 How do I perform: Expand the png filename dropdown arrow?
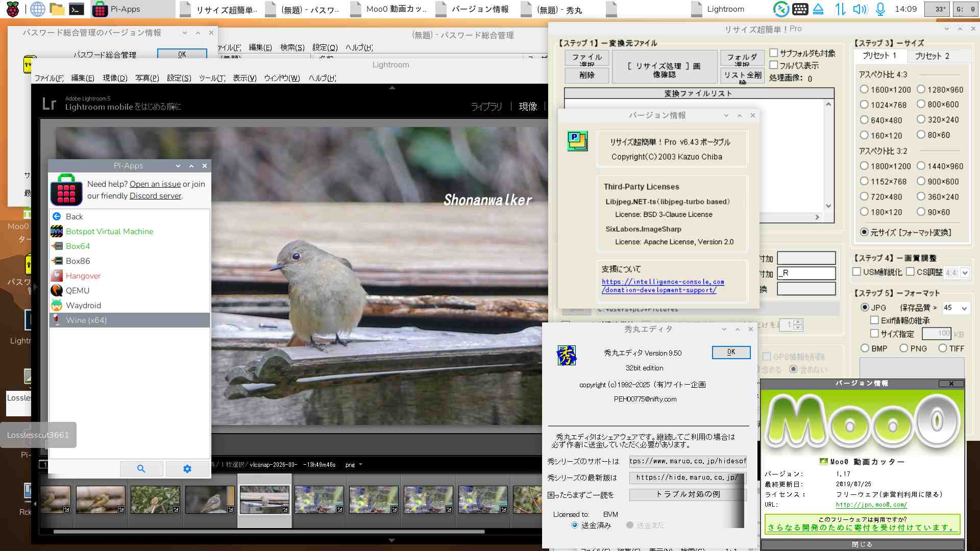pyautogui.click(x=361, y=465)
